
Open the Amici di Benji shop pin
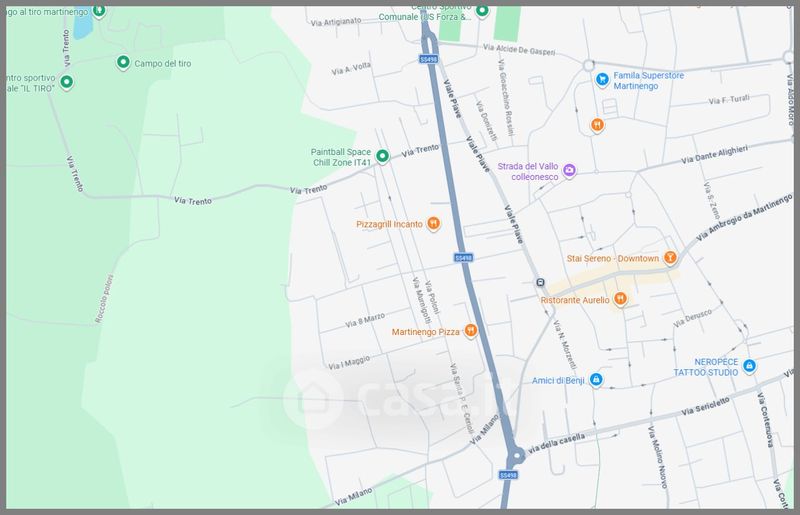(596, 379)
